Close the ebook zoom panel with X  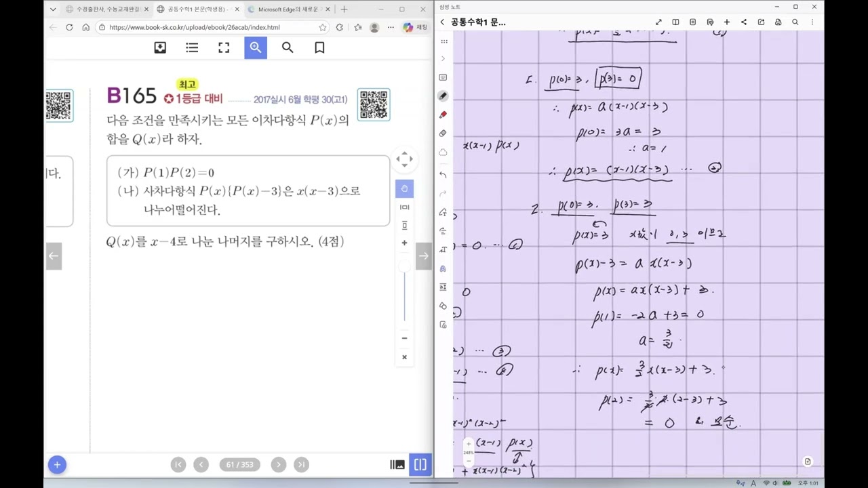(x=404, y=357)
